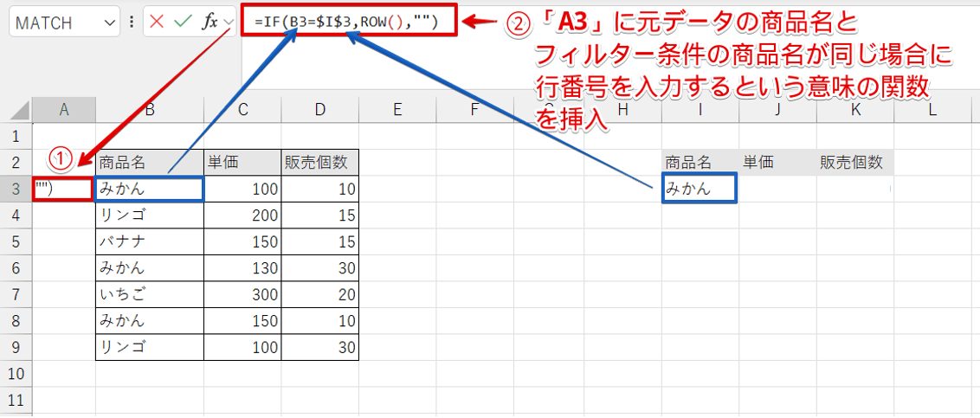Click 単価 header in cell J2
This screenshot has width=980, height=418.
(777, 163)
